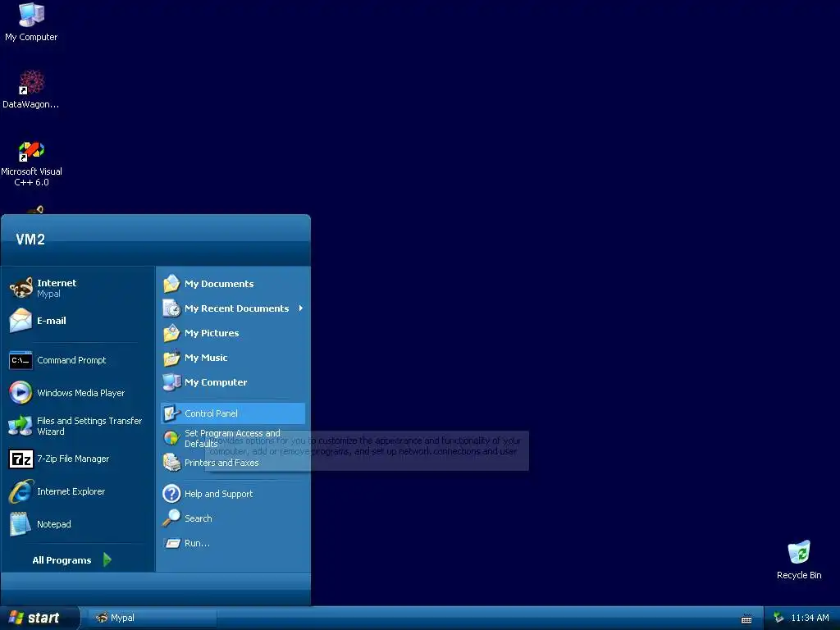Expand My Recent Documents submenu
Screen dimensions: 840x630
[233, 308]
